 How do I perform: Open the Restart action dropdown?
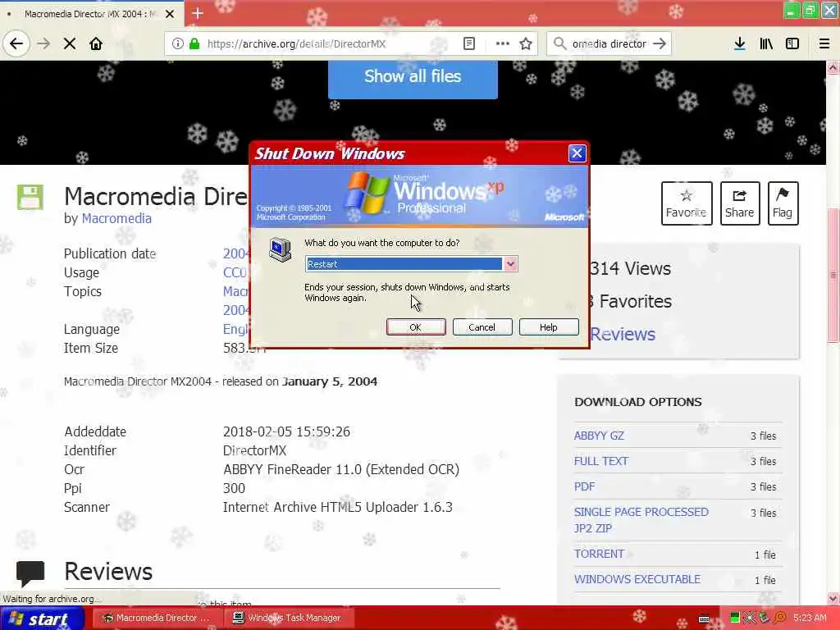(510, 263)
